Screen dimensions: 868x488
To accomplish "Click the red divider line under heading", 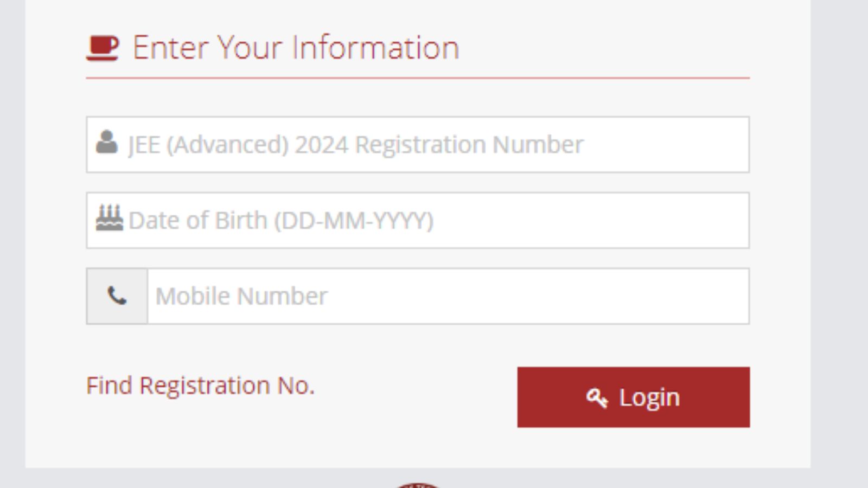I will click(418, 78).
